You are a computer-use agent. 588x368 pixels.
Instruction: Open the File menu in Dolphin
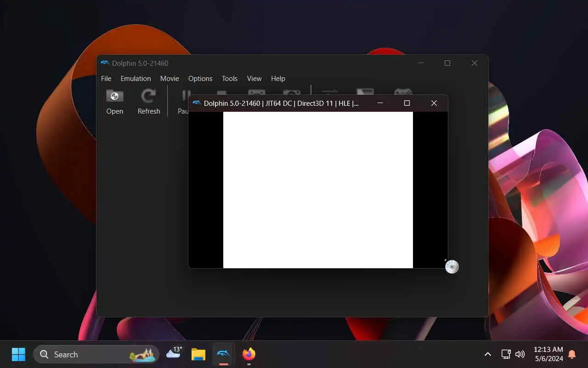click(106, 79)
